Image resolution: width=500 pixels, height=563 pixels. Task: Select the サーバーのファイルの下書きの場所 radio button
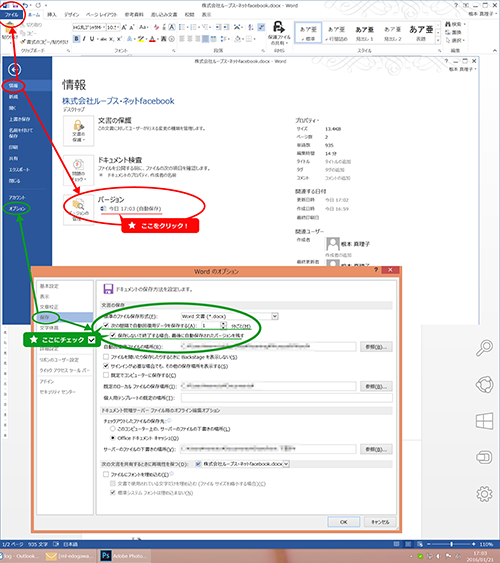[x=113, y=429]
